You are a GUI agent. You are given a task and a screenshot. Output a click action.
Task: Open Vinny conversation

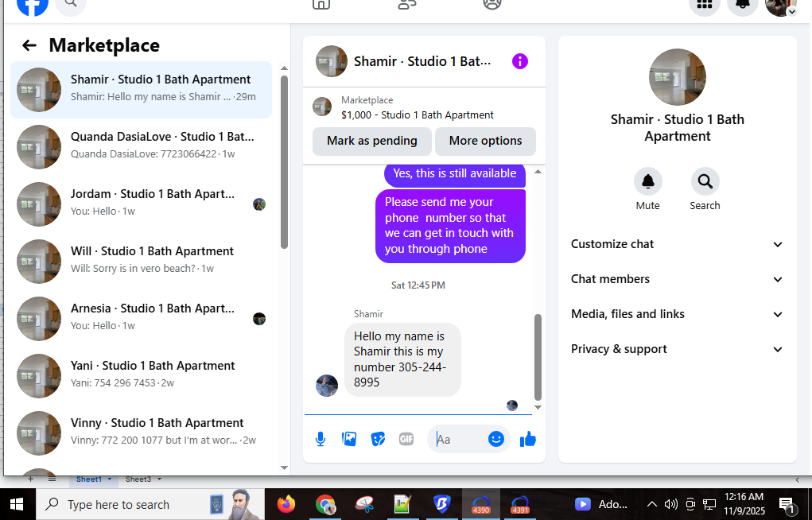tap(141, 433)
